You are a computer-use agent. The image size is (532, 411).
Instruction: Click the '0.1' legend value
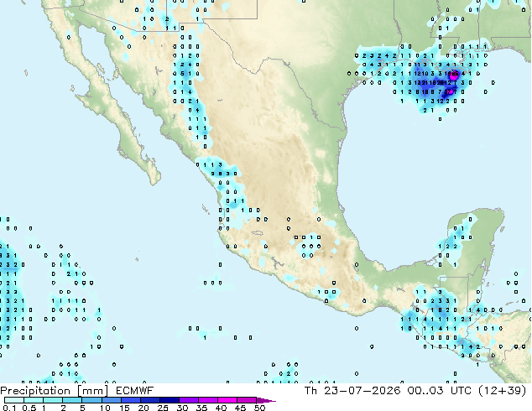point(9,408)
